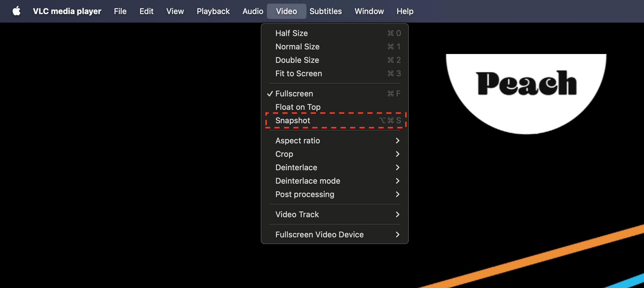The image size is (644, 288).
Task: Set video to Double Size
Action: [x=297, y=60]
